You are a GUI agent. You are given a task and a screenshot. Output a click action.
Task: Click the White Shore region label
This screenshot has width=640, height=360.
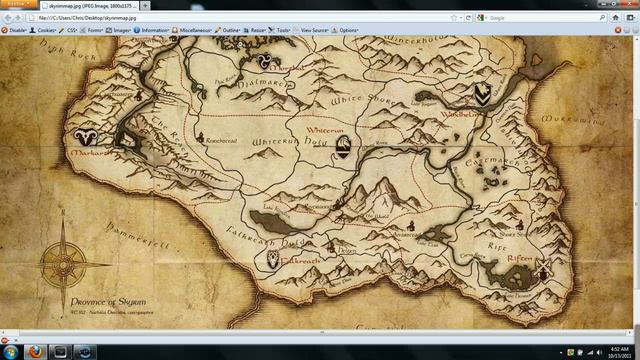pos(363,99)
